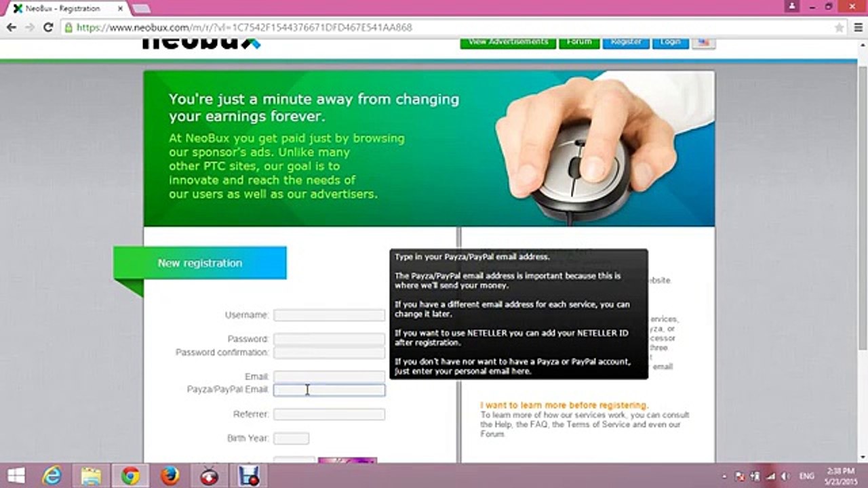Click the tooltip text "Type in your Payza/PayPal email address."
Screen dimensions: 868x488
472,257
